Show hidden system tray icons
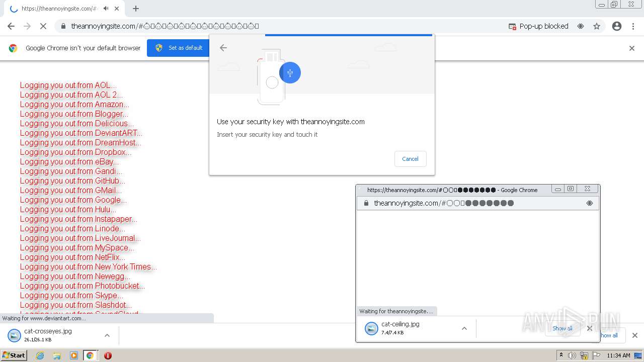This screenshot has width=644, height=362. (x=561, y=355)
